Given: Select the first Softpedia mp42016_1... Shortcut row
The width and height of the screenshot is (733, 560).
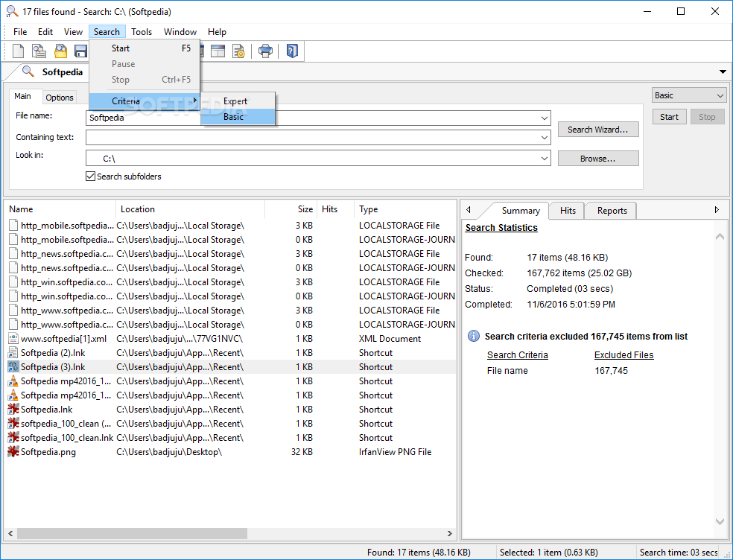Looking at the screenshot, I should tap(231, 381).
